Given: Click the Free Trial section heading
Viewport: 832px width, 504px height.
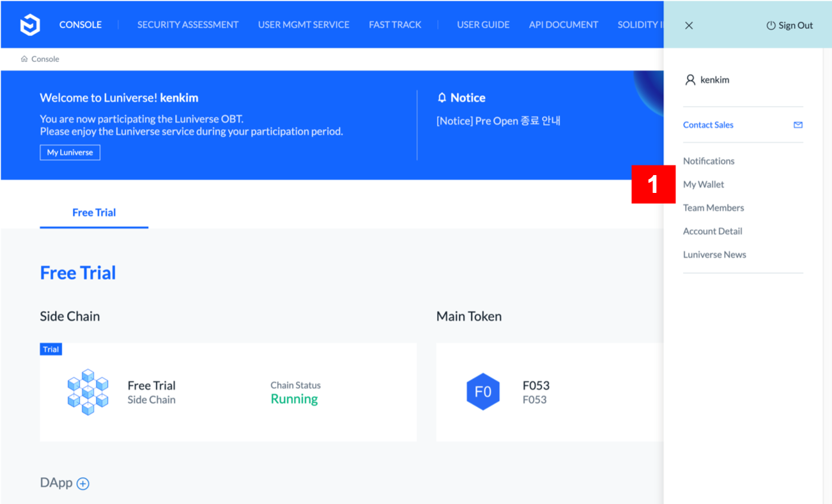Looking at the screenshot, I should click(x=78, y=273).
